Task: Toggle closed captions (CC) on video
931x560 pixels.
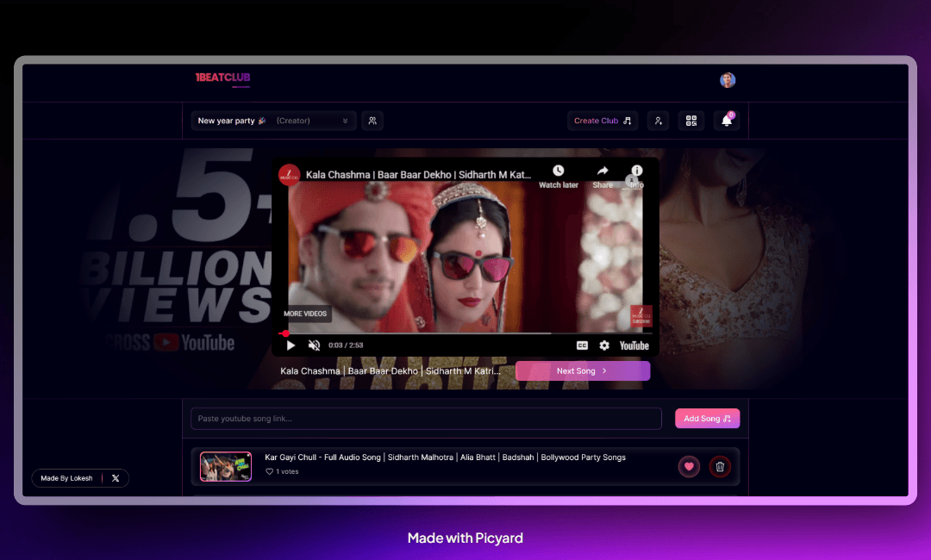Action: pos(582,345)
